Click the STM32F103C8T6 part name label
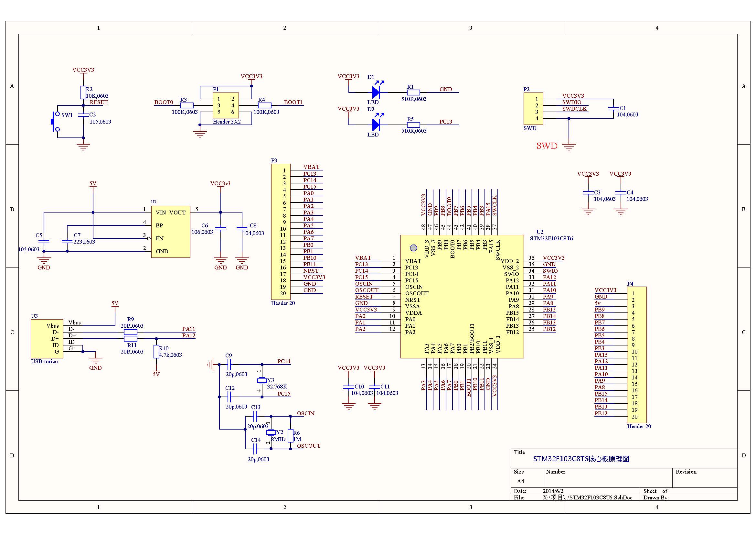This screenshot has height=535, width=756. tap(551, 238)
